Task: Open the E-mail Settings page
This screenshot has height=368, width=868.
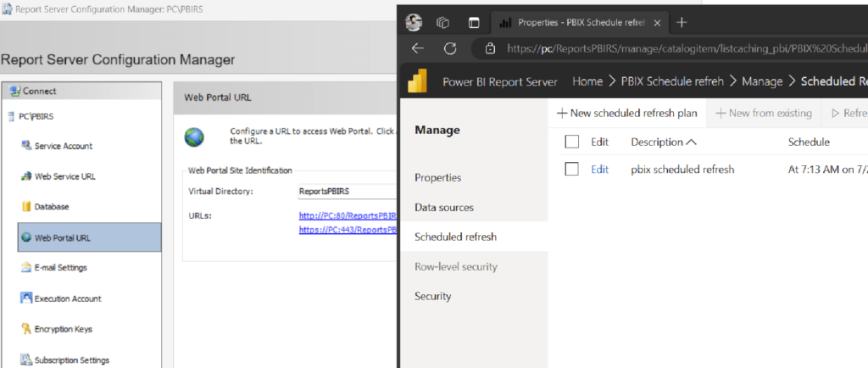Action: (61, 268)
